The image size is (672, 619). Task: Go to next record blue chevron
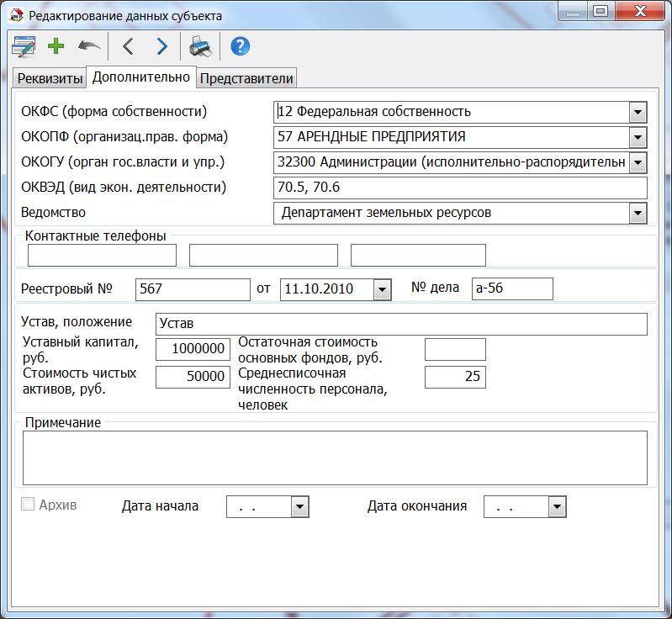point(161,46)
